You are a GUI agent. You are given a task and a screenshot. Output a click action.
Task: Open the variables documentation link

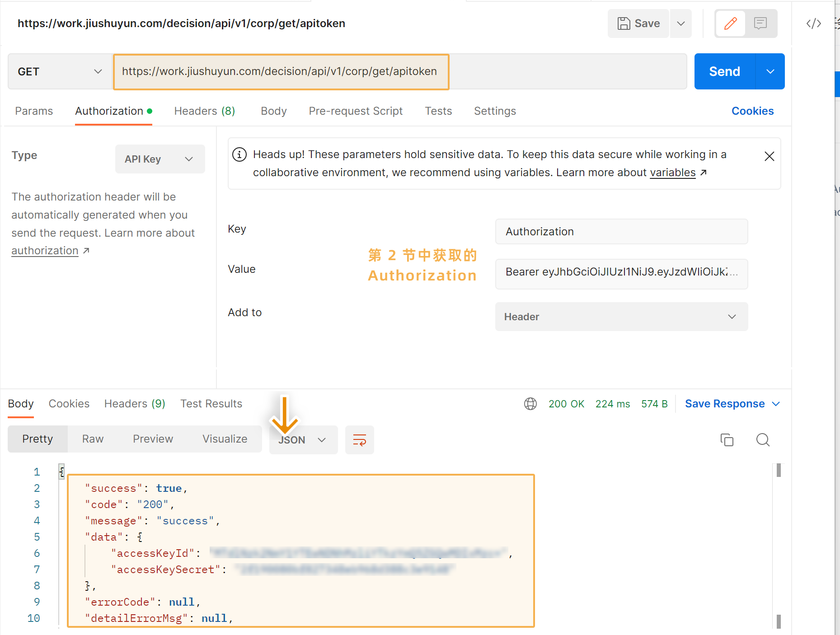tap(672, 173)
